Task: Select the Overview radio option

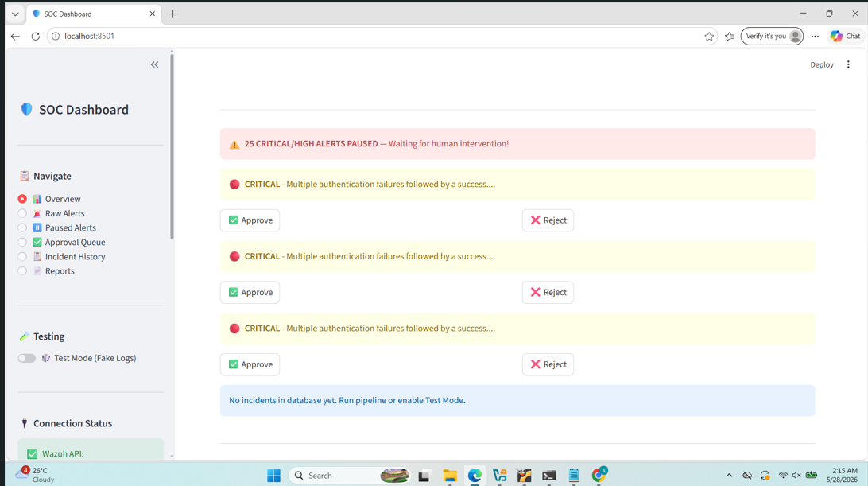Action: pos(22,199)
